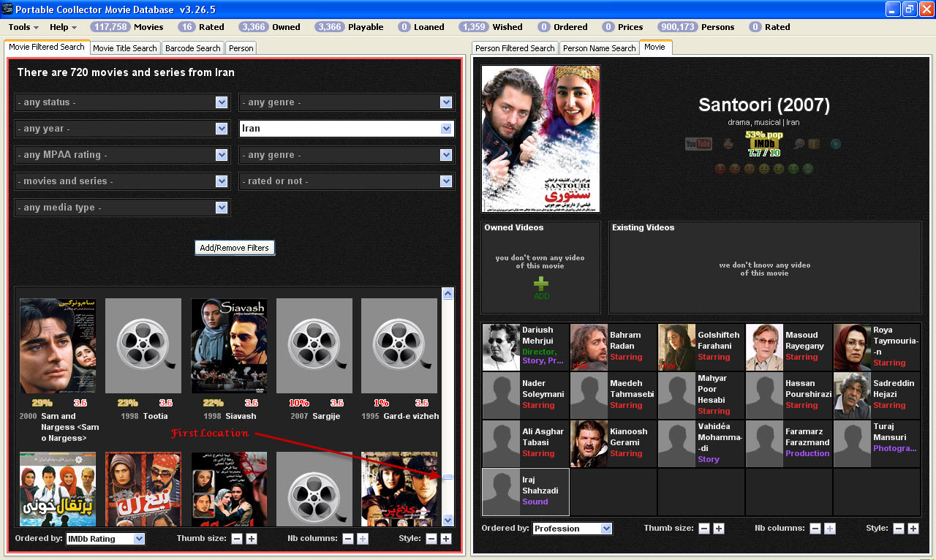This screenshot has width=936, height=560.
Task: Click the movie list scrollbar thumb
Action: click(x=448, y=477)
